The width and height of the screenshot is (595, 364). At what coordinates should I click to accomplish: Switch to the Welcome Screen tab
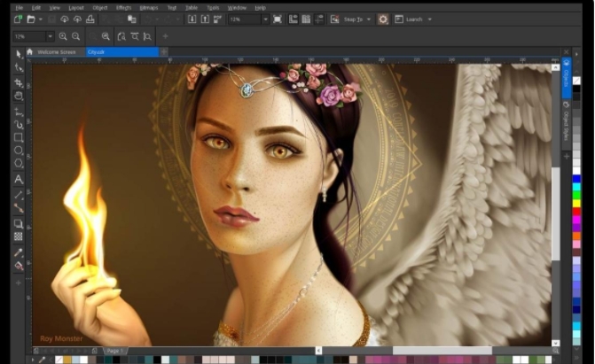click(56, 52)
